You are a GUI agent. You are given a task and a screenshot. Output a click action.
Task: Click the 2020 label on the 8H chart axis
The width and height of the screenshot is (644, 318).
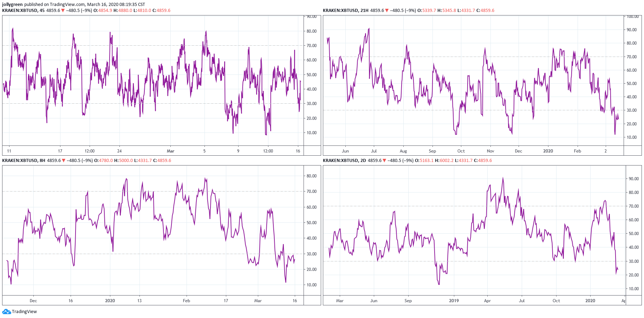[110, 301]
